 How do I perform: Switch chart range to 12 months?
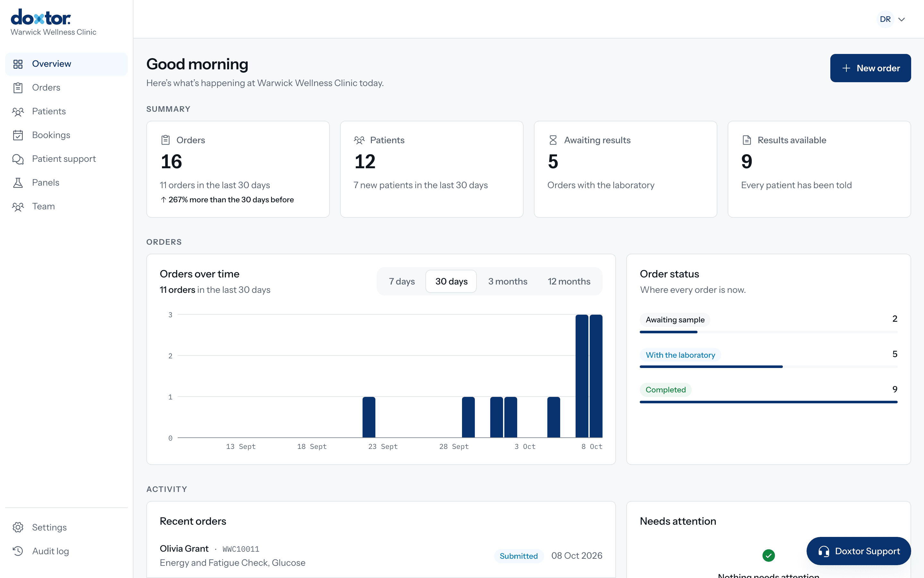(569, 281)
